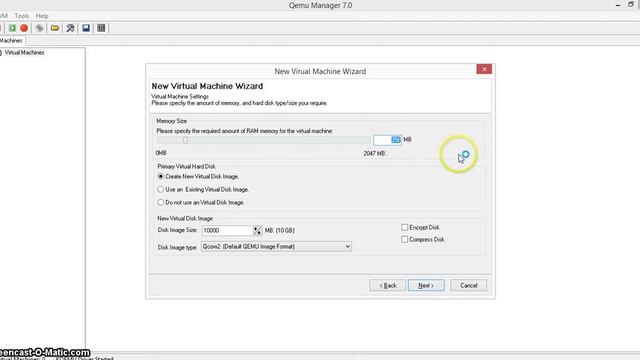640x360 pixels.
Task: Minimize the Qemu Manager window
Action: 618,5
